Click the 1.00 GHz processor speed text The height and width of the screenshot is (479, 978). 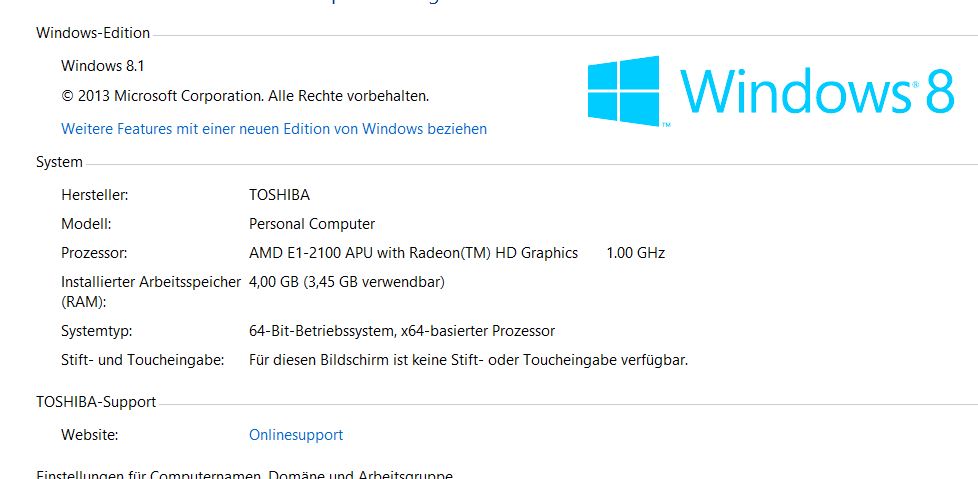coord(636,253)
